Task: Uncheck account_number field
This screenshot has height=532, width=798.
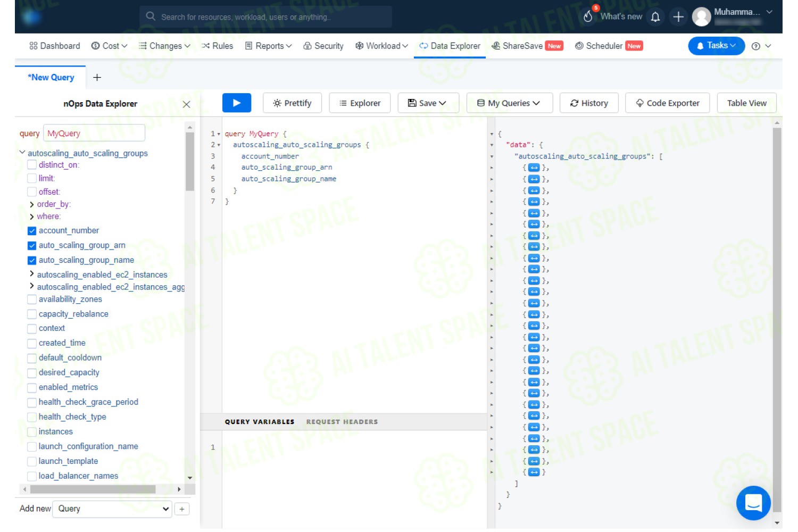Action: [x=32, y=231]
